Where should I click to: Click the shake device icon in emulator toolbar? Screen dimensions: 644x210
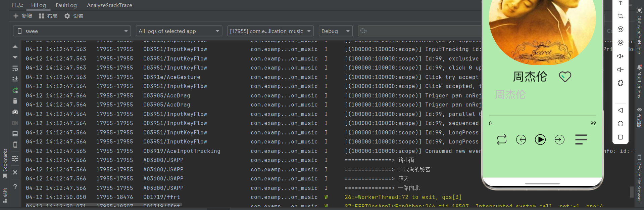click(x=621, y=83)
